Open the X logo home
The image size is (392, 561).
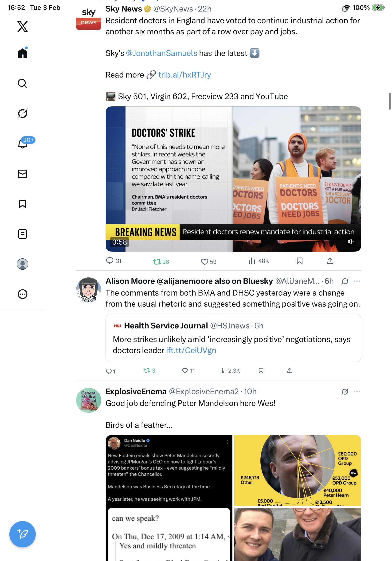pyautogui.click(x=23, y=26)
